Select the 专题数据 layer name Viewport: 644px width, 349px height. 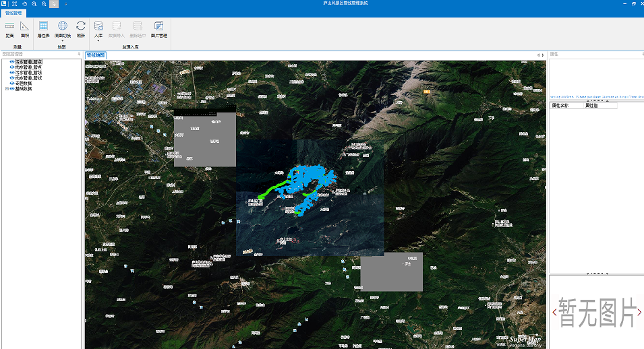pyautogui.click(x=24, y=83)
